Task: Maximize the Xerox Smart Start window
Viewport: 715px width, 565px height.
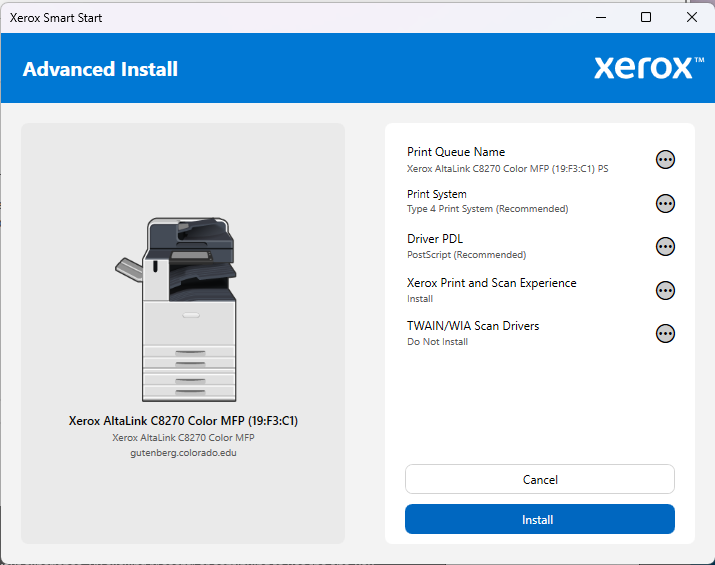Action: click(x=646, y=17)
